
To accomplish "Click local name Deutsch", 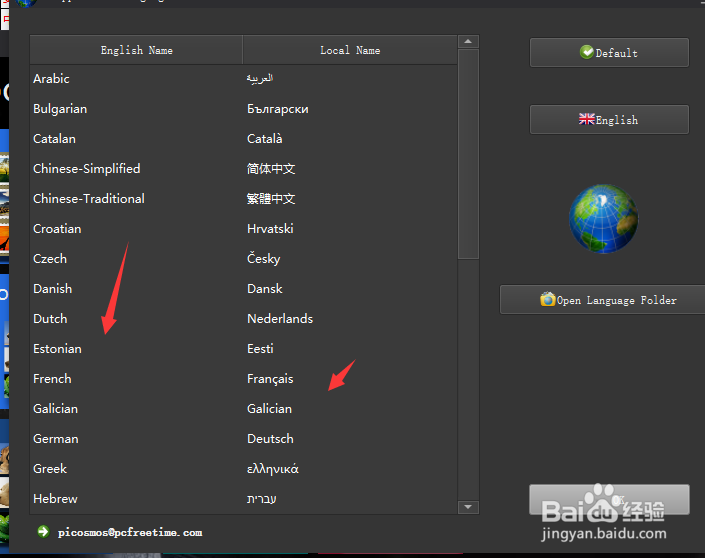I will [x=270, y=438].
